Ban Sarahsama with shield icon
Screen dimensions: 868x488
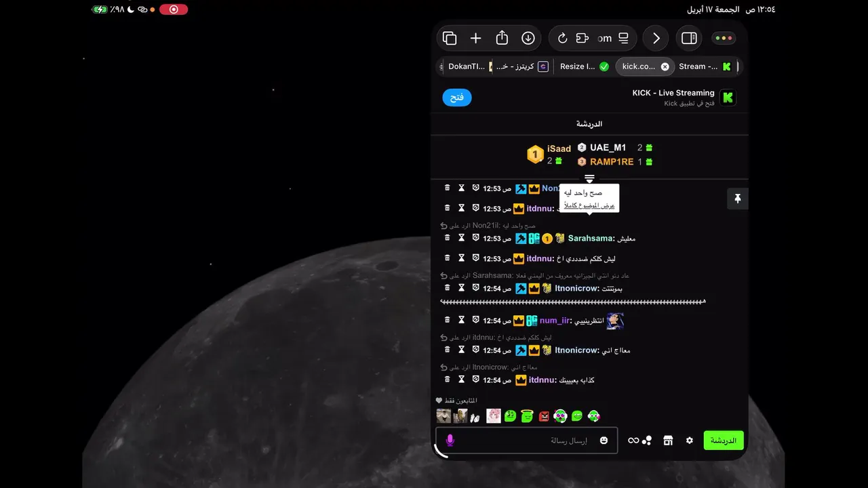[475, 238]
